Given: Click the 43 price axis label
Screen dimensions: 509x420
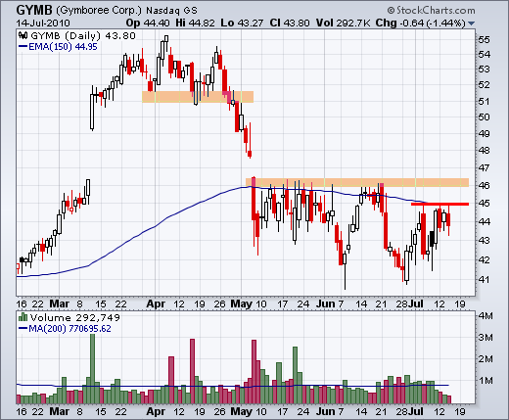Looking at the screenshot, I should click(x=485, y=241).
